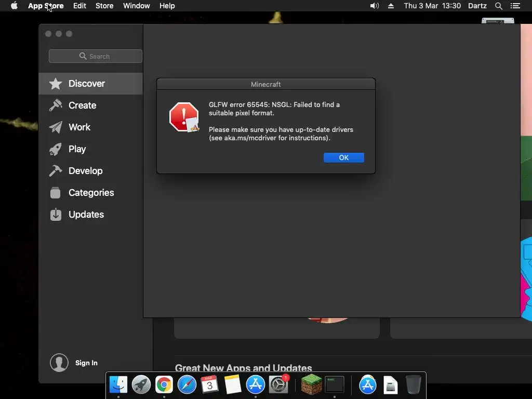Click the black exec terminal icon in the Dock
The width and height of the screenshot is (532, 399).
pyautogui.click(x=335, y=385)
